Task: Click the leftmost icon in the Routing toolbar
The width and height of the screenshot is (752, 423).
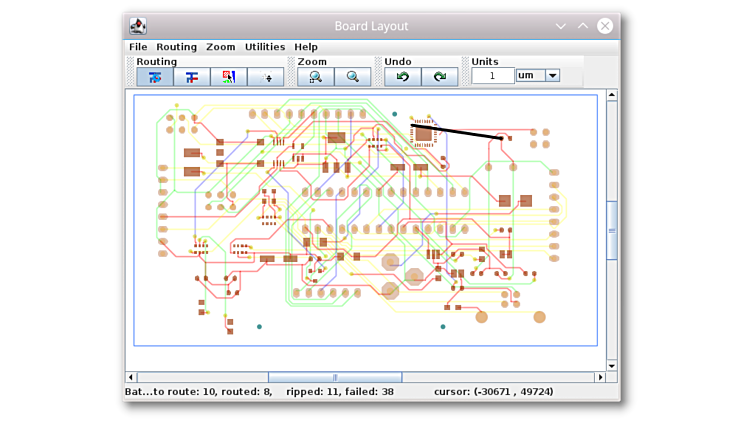Action: (x=155, y=77)
